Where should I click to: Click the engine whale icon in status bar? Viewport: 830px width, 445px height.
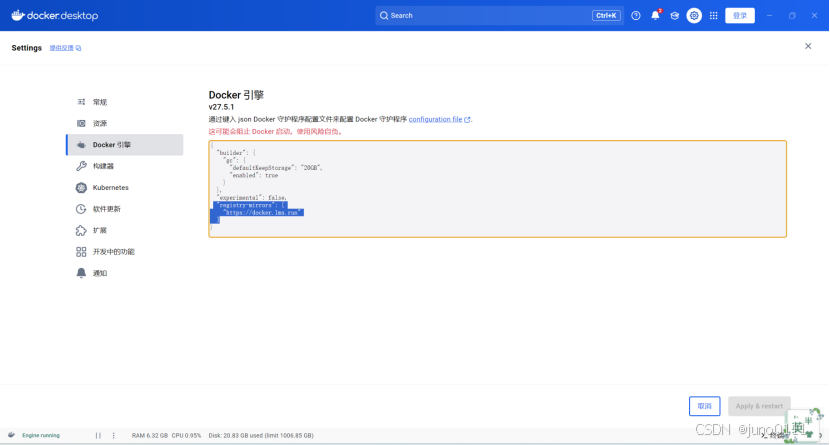coord(12,435)
